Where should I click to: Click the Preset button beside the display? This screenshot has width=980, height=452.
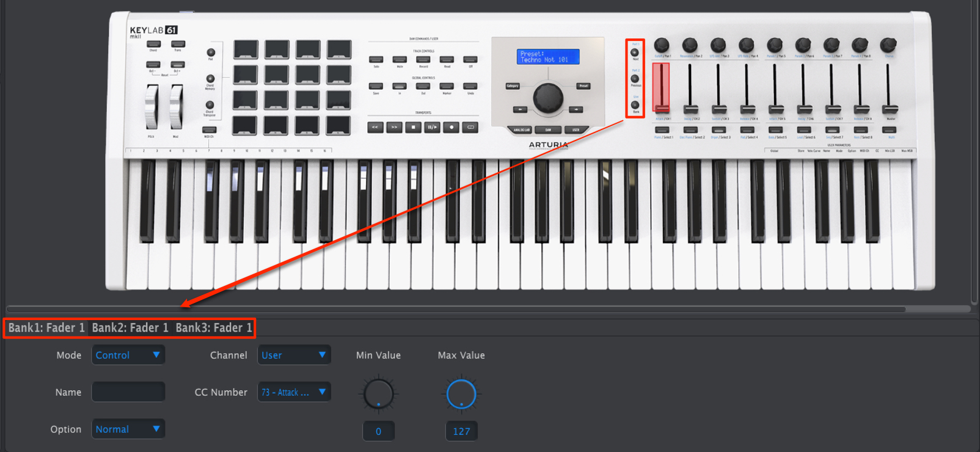(583, 86)
